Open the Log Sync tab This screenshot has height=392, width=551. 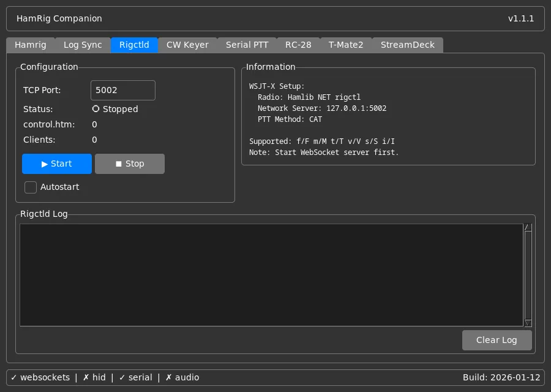pyautogui.click(x=83, y=45)
